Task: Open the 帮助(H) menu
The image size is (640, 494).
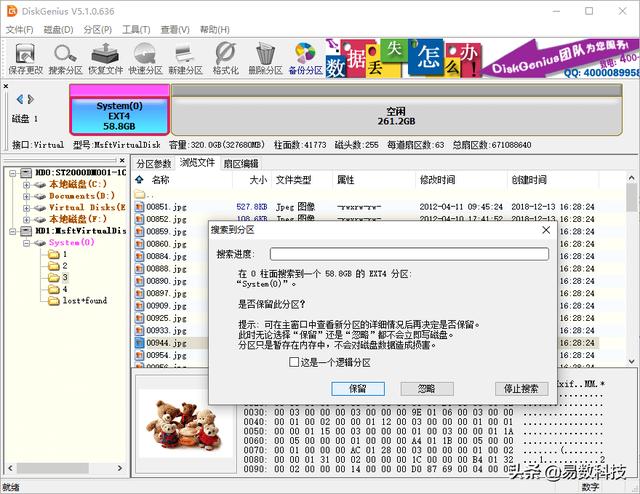Action: coord(214,30)
